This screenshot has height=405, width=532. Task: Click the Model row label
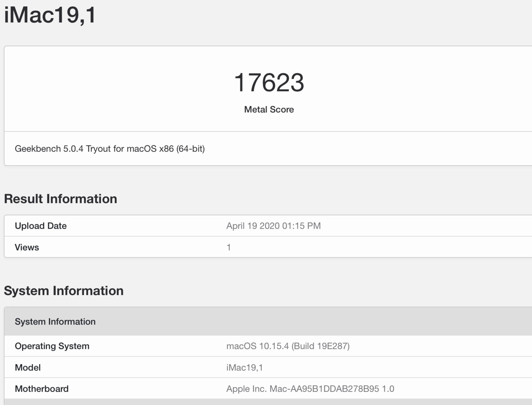point(27,367)
